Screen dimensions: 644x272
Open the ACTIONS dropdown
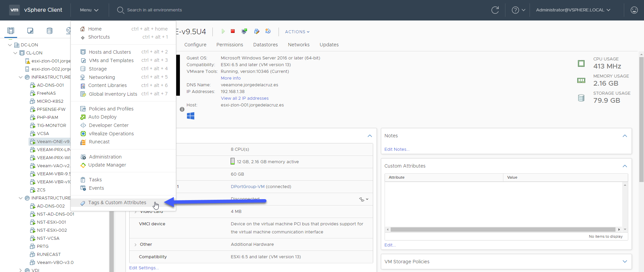(x=297, y=32)
